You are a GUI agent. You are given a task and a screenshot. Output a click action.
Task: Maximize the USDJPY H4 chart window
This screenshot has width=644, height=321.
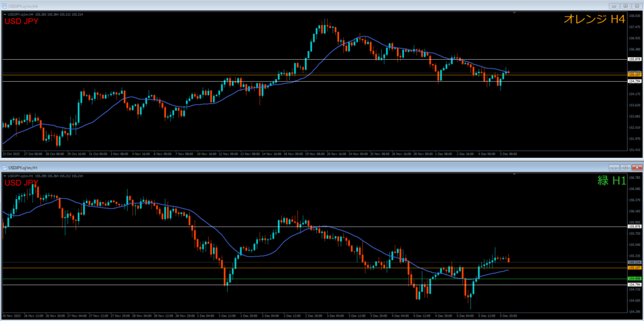625,5
